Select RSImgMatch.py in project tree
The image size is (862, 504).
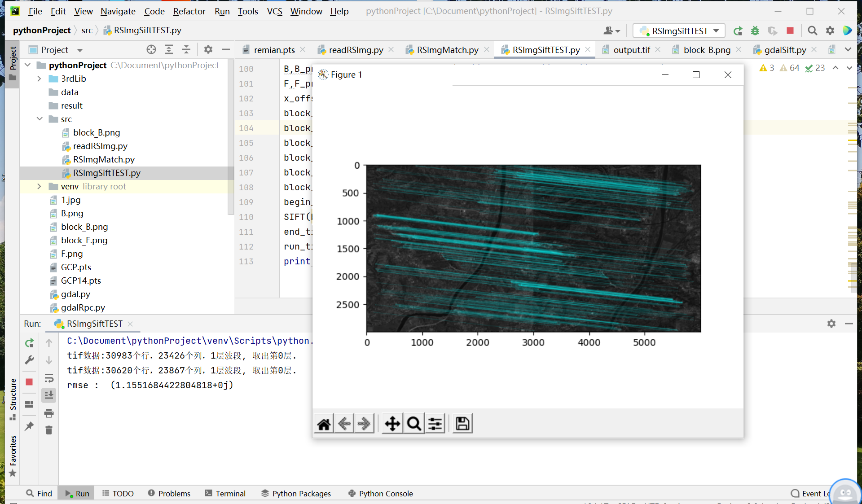click(x=104, y=159)
